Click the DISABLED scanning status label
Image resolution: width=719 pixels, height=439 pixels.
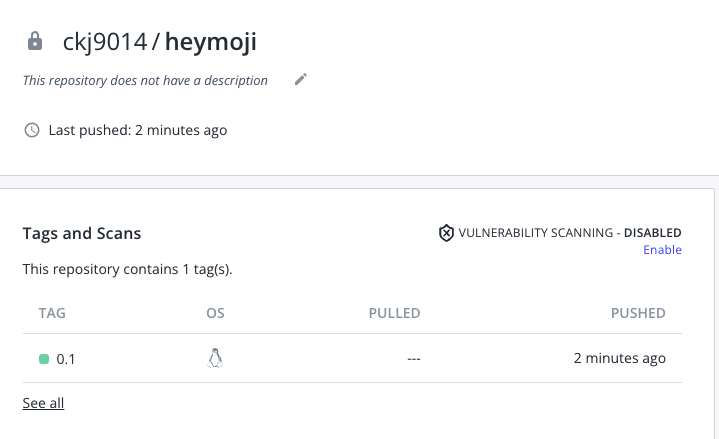(x=652, y=233)
